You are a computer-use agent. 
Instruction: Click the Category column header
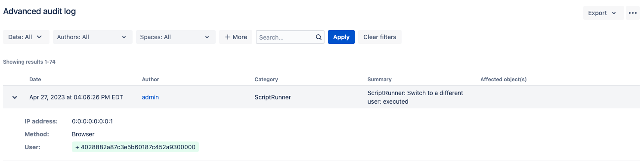pyautogui.click(x=266, y=80)
